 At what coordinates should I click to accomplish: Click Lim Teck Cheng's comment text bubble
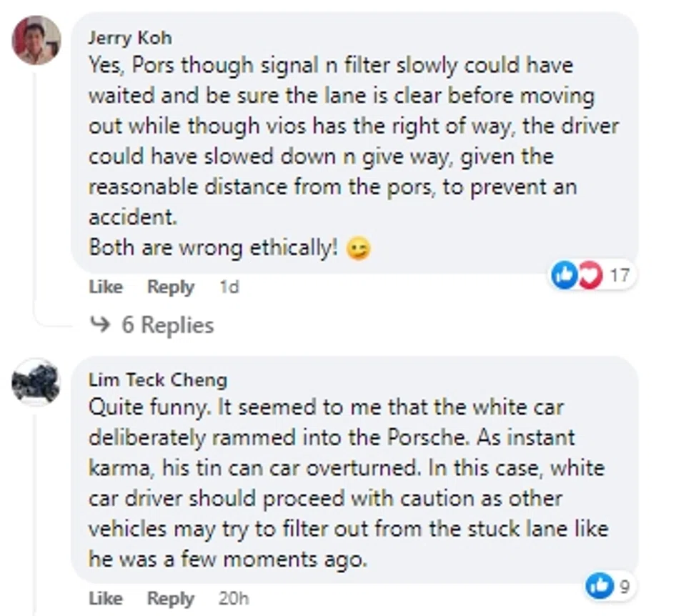coord(350,479)
